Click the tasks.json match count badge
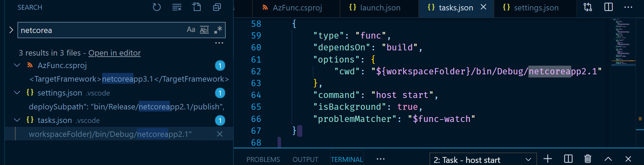 220,121
